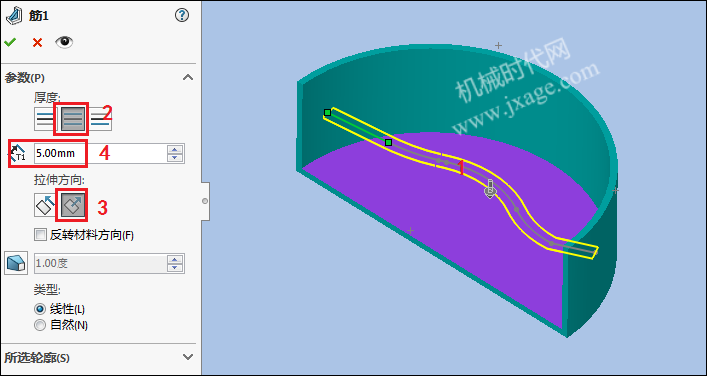Image resolution: width=707 pixels, height=376 pixels.
Task: Select 线性(L) radio option
Action: tap(40, 309)
